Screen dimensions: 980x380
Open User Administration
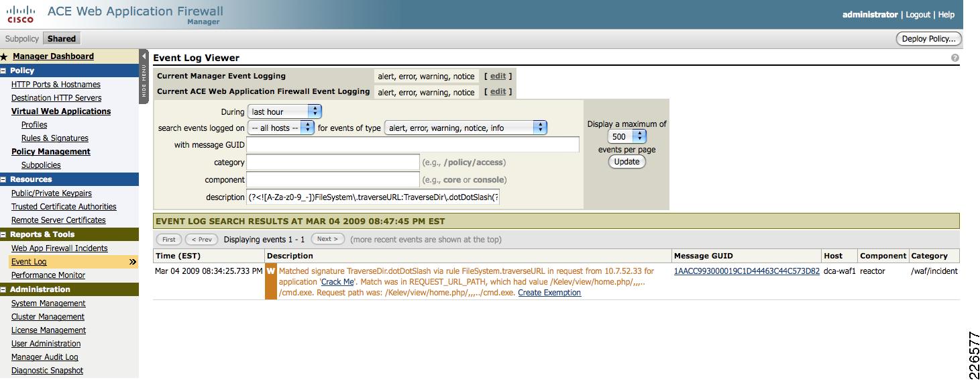click(46, 344)
